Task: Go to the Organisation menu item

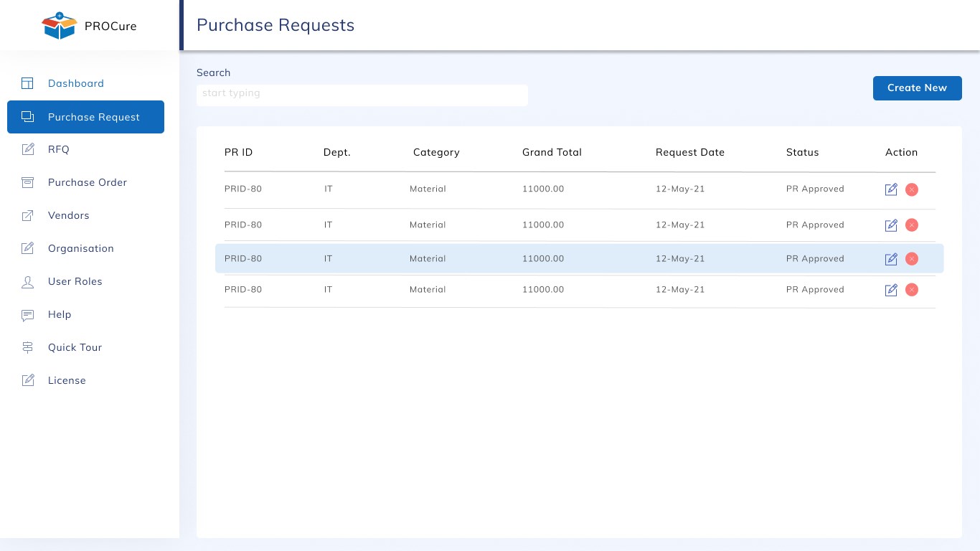Action: pos(80,248)
